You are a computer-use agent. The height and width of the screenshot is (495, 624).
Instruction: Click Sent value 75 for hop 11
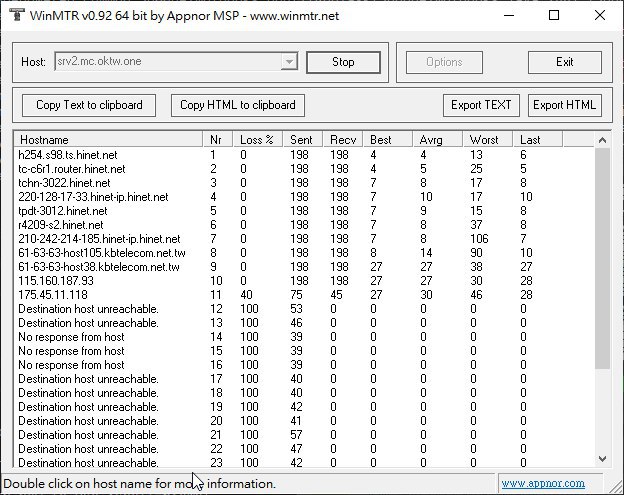(296, 295)
